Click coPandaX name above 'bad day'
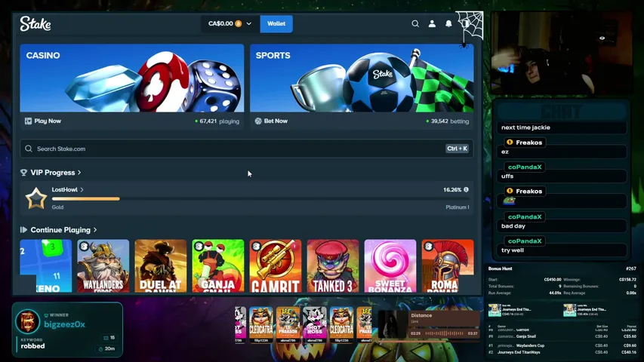Viewport: 644px width, 362px height. (x=525, y=216)
